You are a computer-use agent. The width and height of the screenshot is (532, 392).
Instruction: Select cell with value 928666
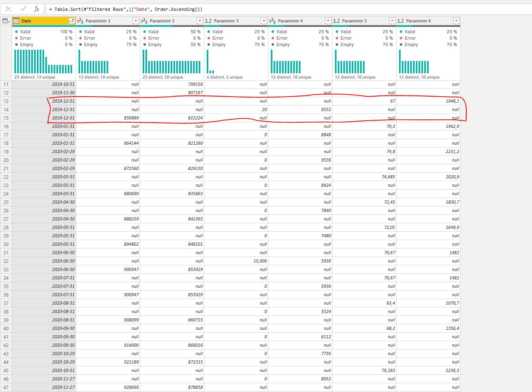pyautogui.click(x=108, y=387)
